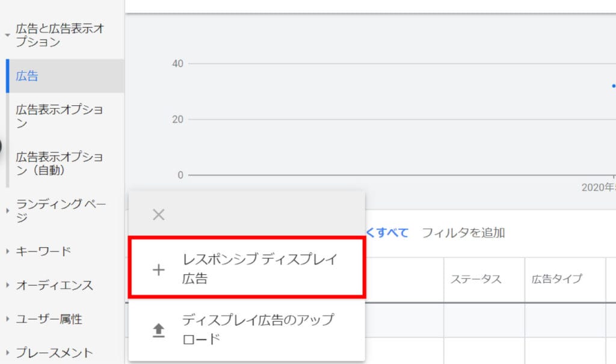Viewport: 616px width, 364px height.
Task: Open 広告表示オプション（自動） page
Action: pos(60,164)
